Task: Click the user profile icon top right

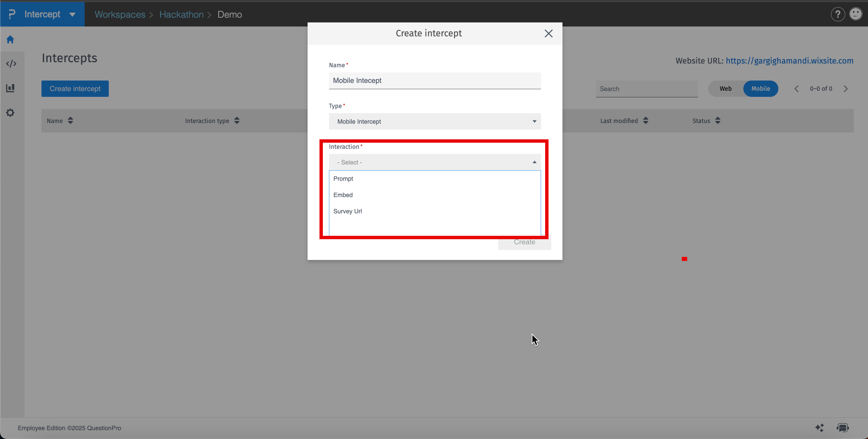Action: [855, 14]
